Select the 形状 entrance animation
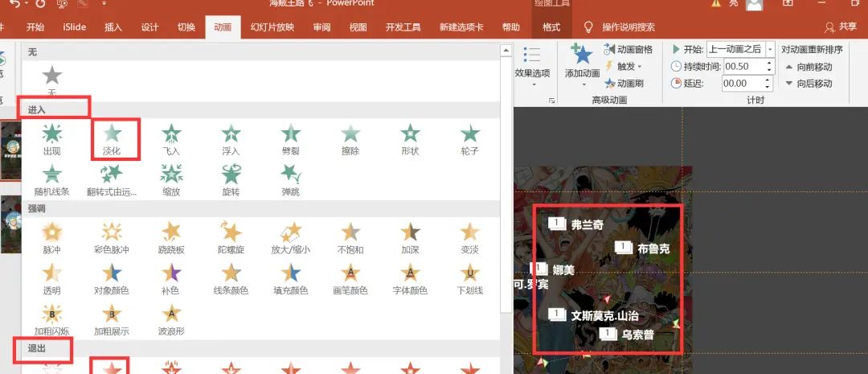The width and height of the screenshot is (868, 374). [x=410, y=138]
